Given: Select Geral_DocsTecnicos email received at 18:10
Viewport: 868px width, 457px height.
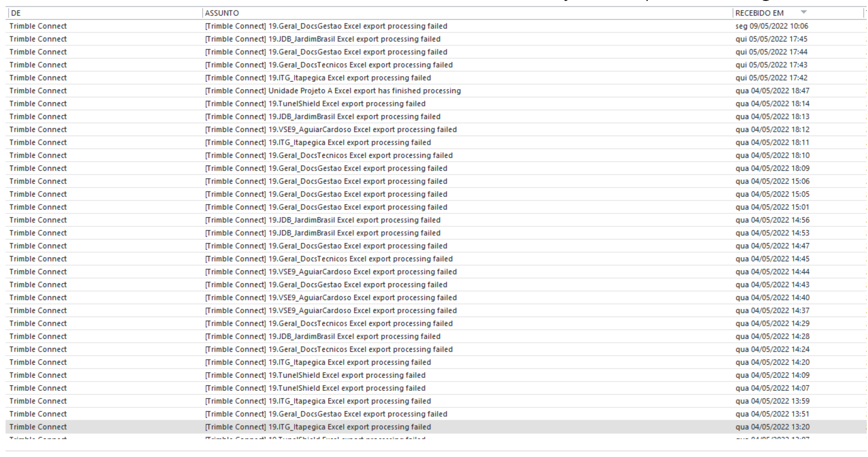Looking at the screenshot, I should point(436,155).
